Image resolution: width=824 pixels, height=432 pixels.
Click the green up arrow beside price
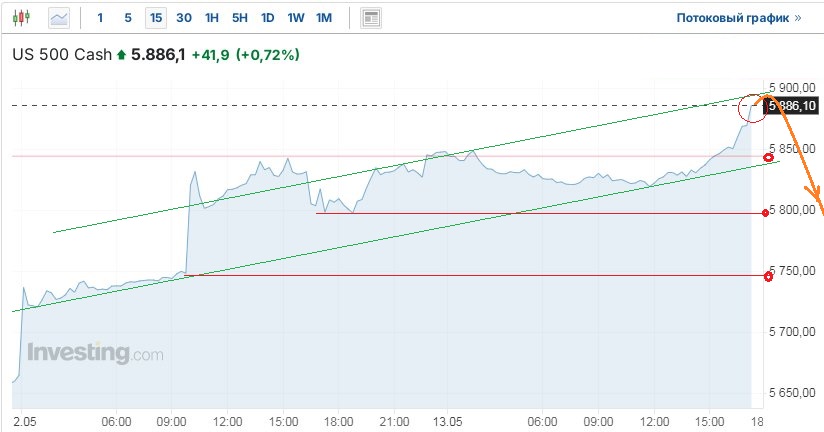(122, 55)
